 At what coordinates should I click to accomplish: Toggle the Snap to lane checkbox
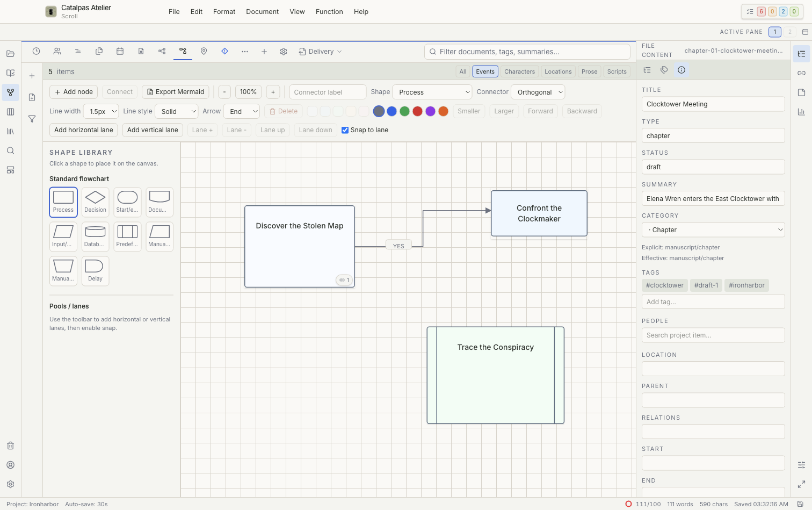(345, 130)
